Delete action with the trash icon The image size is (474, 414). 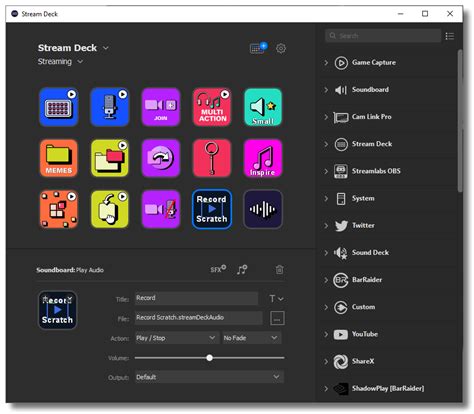point(280,269)
